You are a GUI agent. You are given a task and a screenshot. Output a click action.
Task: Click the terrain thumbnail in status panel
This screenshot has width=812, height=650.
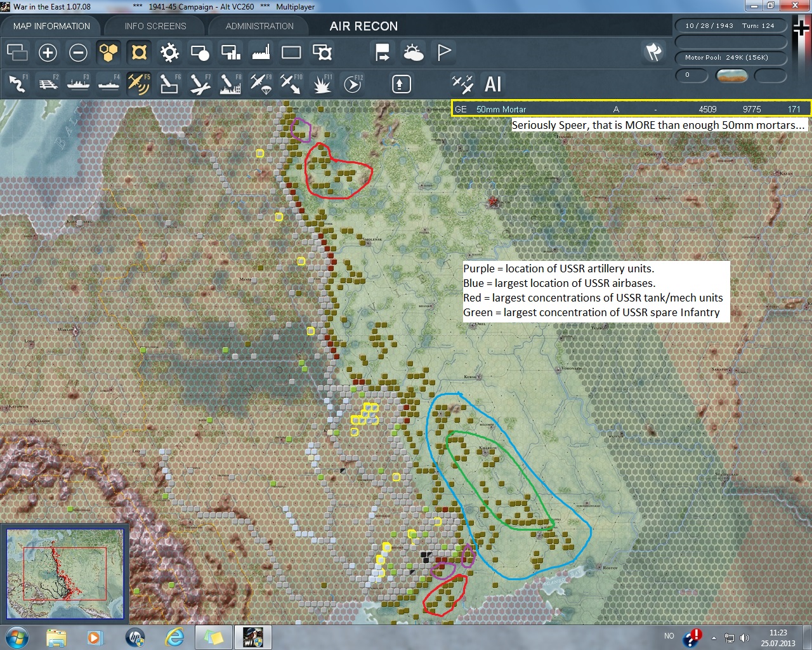[x=731, y=76]
